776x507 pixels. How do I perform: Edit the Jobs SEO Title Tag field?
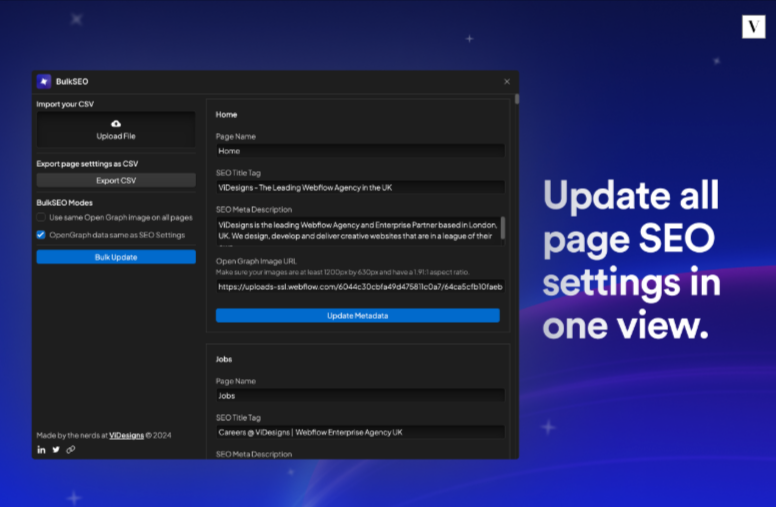359,432
